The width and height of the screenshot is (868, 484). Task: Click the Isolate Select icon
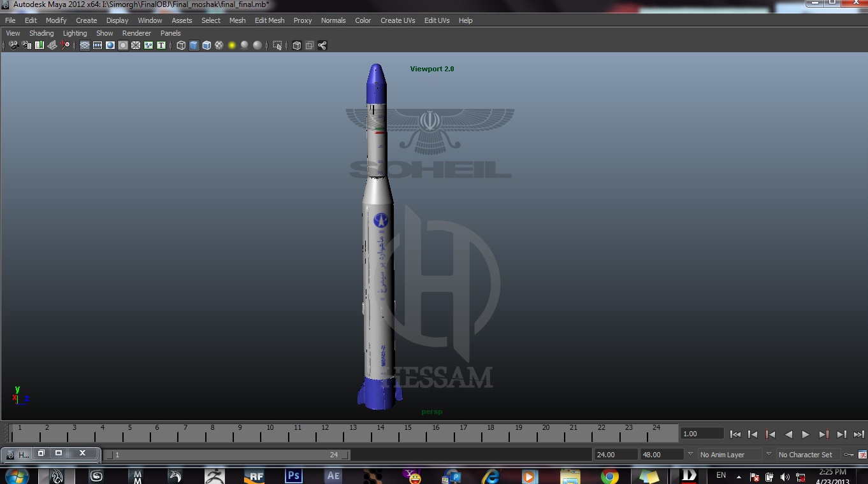click(277, 45)
